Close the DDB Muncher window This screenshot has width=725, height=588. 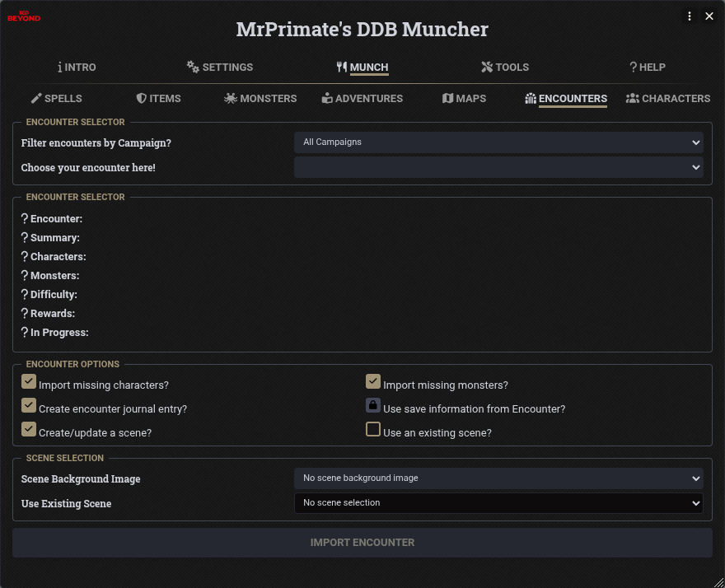(x=709, y=16)
